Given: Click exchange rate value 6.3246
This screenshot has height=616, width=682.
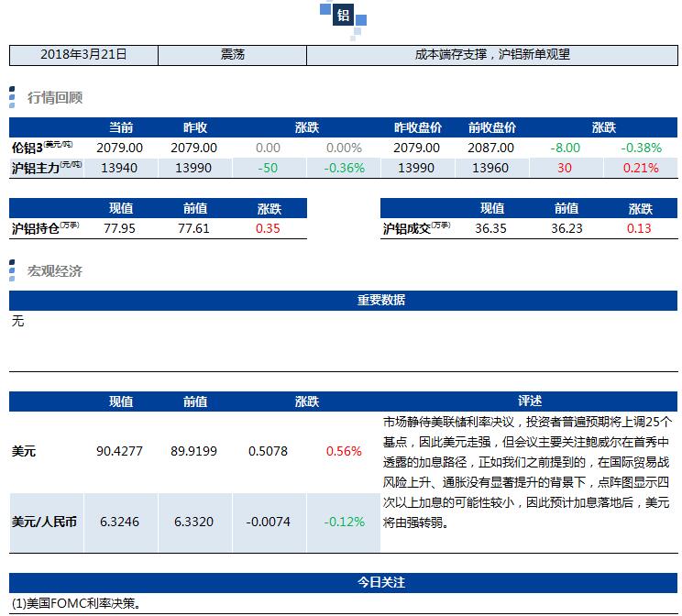Looking at the screenshot, I should click(x=119, y=522).
